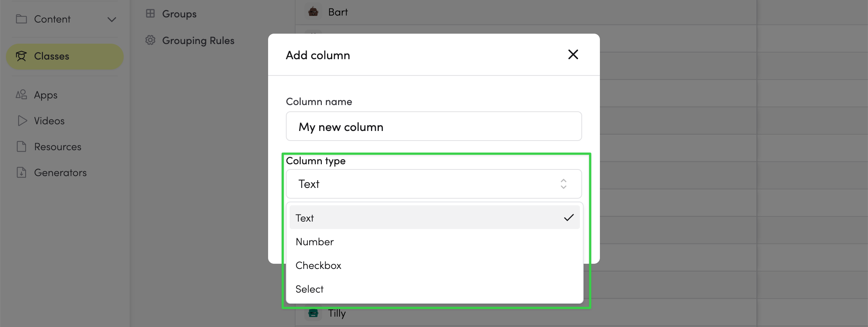Open the Column type combo box
This screenshot has width=868, height=327.
tap(434, 184)
